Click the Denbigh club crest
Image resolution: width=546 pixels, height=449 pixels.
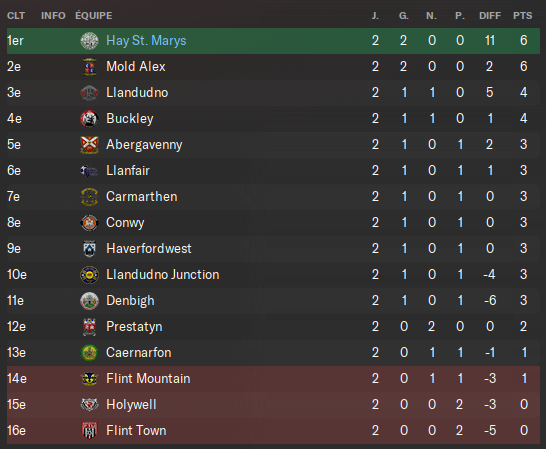click(x=89, y=301)
